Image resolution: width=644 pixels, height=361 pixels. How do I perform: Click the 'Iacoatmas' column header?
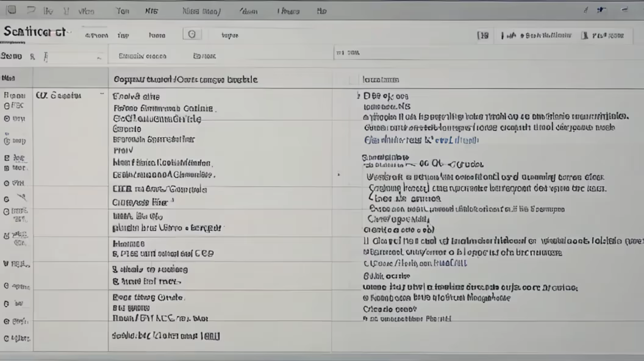pos(381,79)
